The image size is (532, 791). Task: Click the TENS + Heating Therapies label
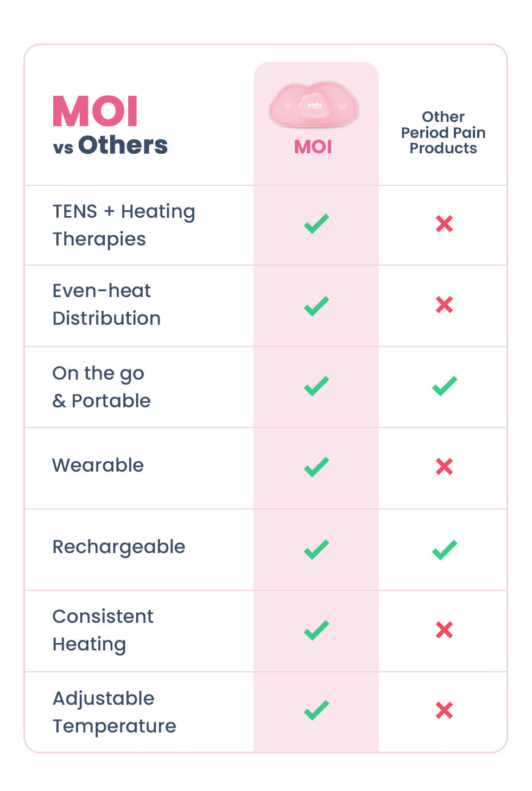124,225
